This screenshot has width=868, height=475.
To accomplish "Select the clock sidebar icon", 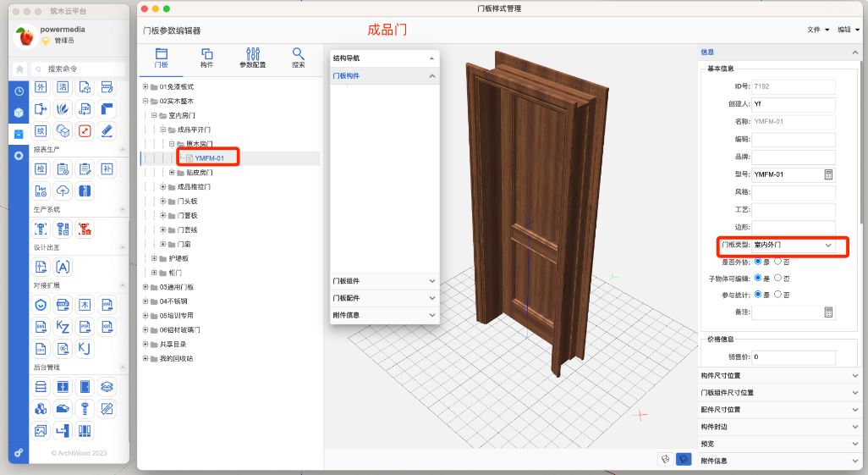I will click(x=19, y=91).
